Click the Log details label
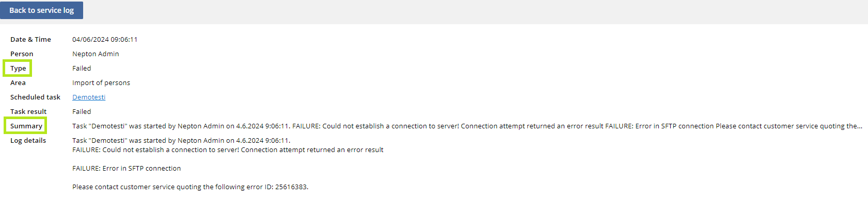868x199 pixels. 28,140
